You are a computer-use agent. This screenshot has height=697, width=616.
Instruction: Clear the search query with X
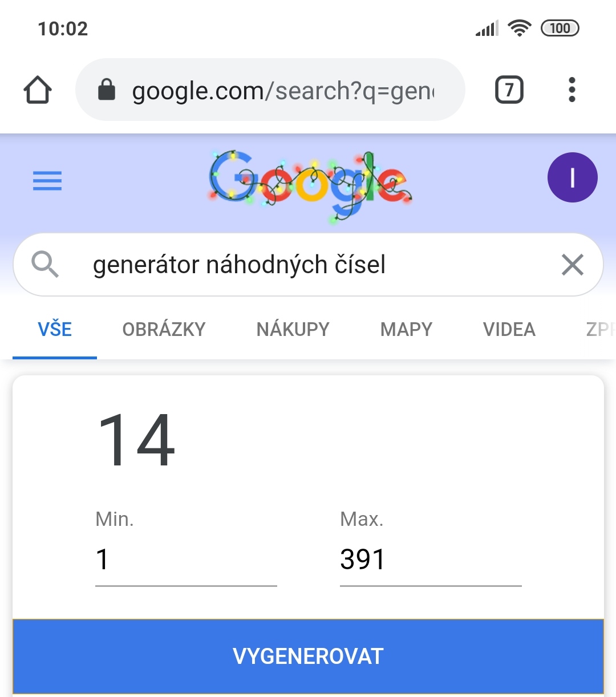pyautogui.click(x=572, y=265)
